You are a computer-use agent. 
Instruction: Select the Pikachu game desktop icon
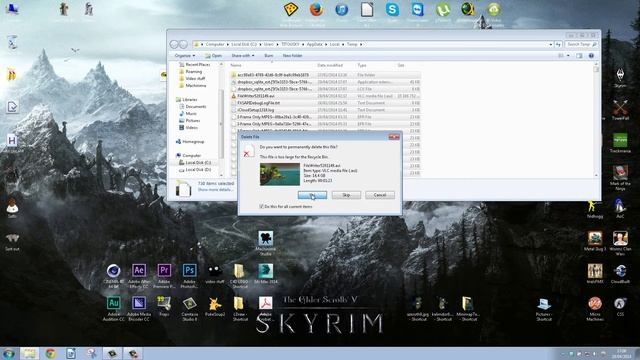click(x=215, y=304)
